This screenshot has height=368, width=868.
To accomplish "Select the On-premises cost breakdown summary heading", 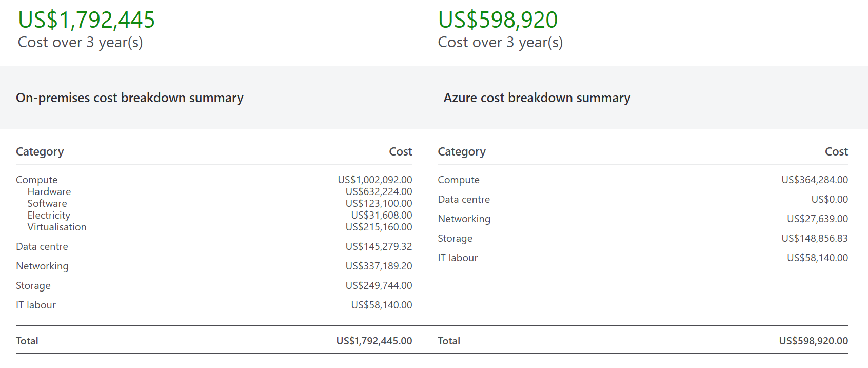I will 130,98.
